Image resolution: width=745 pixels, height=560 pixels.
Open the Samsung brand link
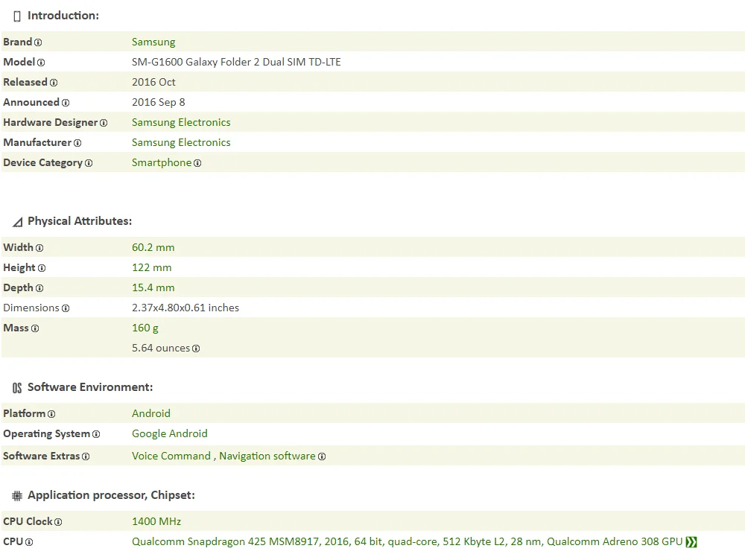pos(153,42)
